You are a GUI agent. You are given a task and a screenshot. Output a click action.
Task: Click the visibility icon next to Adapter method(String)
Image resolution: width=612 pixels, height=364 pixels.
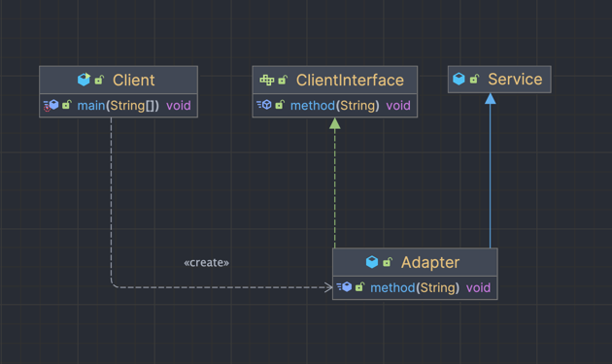[359, 287]
